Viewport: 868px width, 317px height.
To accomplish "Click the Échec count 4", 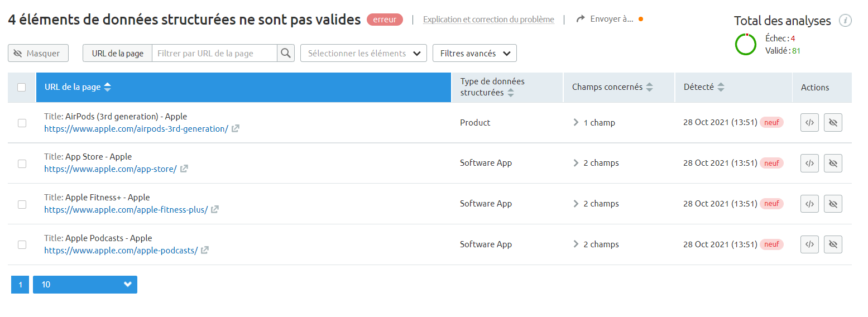I will pos(793,39).
